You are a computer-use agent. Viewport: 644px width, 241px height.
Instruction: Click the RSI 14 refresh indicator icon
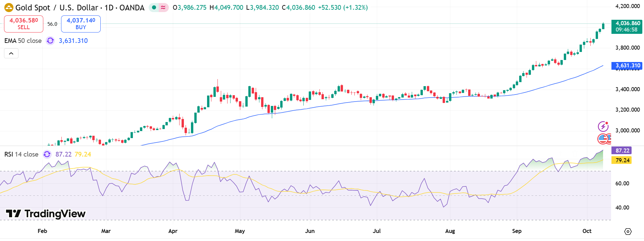47,154
